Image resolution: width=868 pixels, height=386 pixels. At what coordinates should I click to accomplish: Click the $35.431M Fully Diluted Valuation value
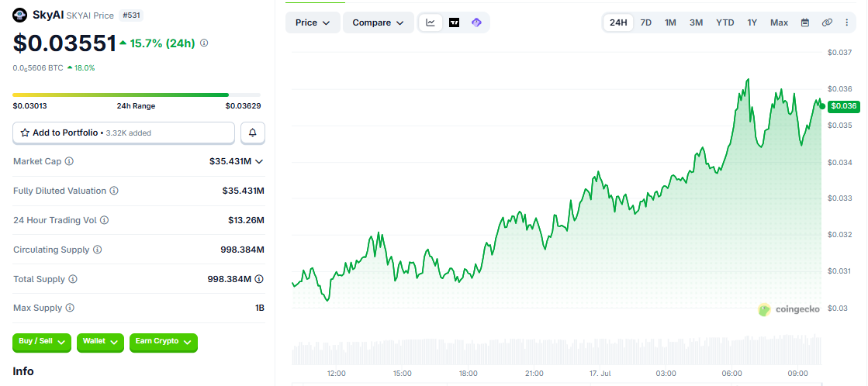pyautogui.click(x=244, y=191)
